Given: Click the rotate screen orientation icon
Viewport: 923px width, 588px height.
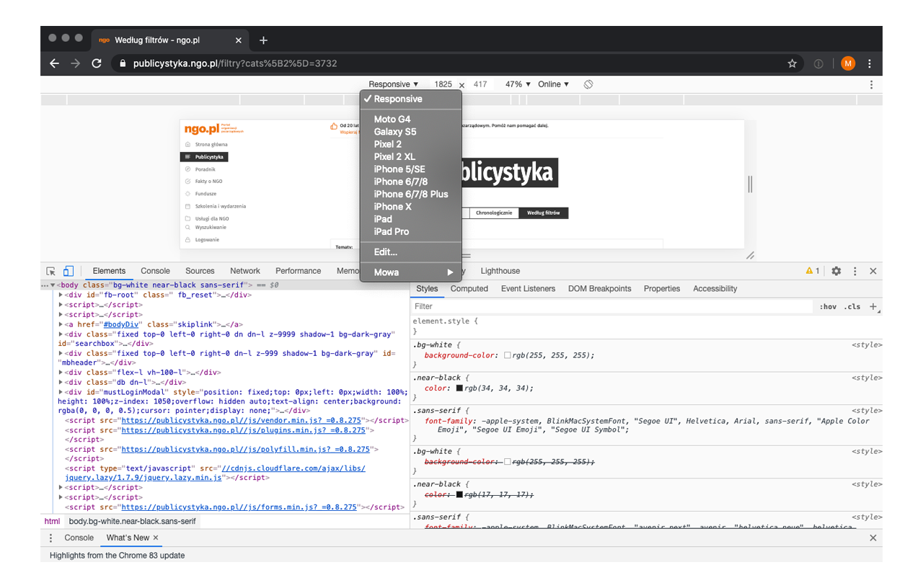Looking at the screenshot, I should click(x=588, y=84).
